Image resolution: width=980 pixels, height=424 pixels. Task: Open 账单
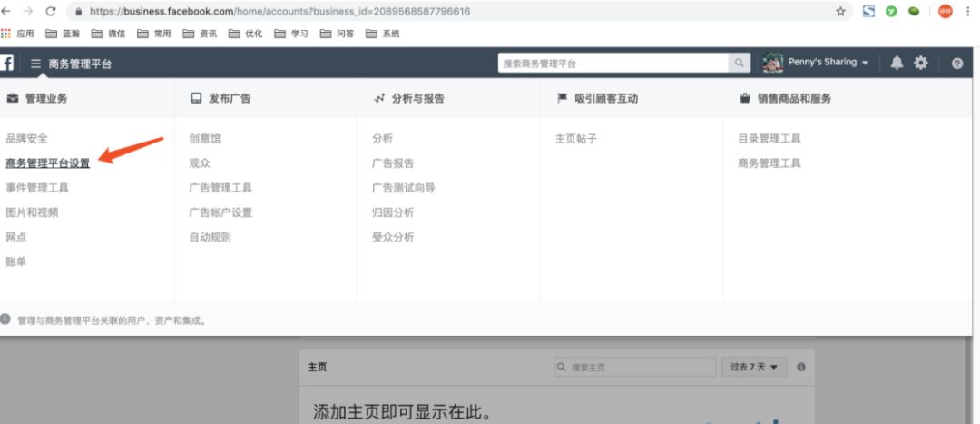click(16, 262)
